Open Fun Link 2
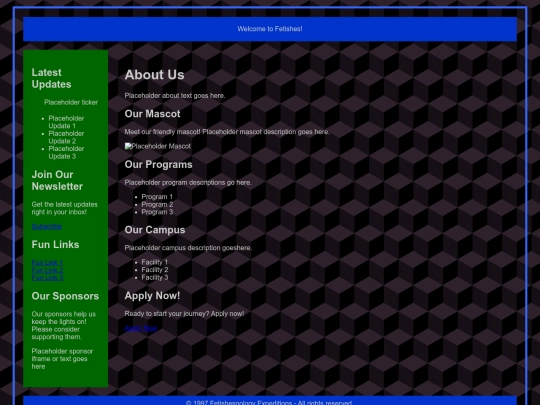This screenshot has height=405, width=540. tap(47, 270)
